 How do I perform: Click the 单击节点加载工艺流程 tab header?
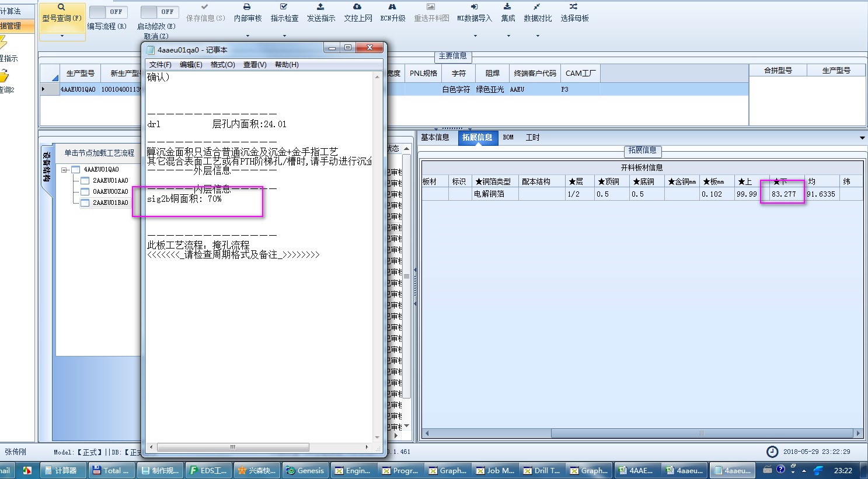pos(99,153)
